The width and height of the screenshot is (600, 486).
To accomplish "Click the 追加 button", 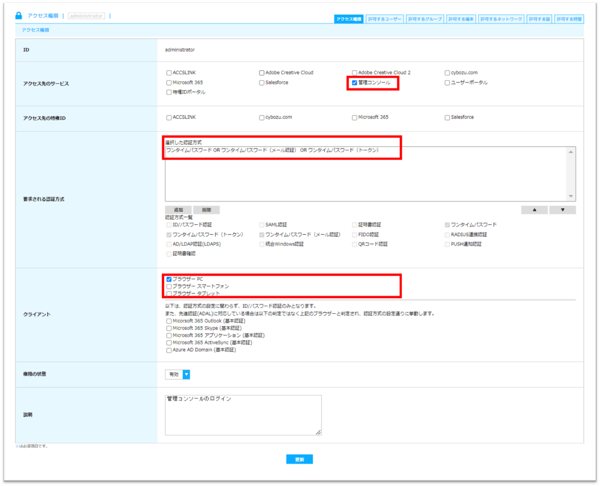I will pyautogui.click(x=178, y=210).
